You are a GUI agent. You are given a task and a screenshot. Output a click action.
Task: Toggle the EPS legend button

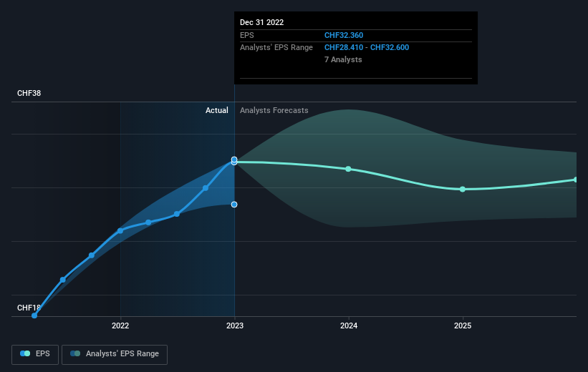[35, 354]
